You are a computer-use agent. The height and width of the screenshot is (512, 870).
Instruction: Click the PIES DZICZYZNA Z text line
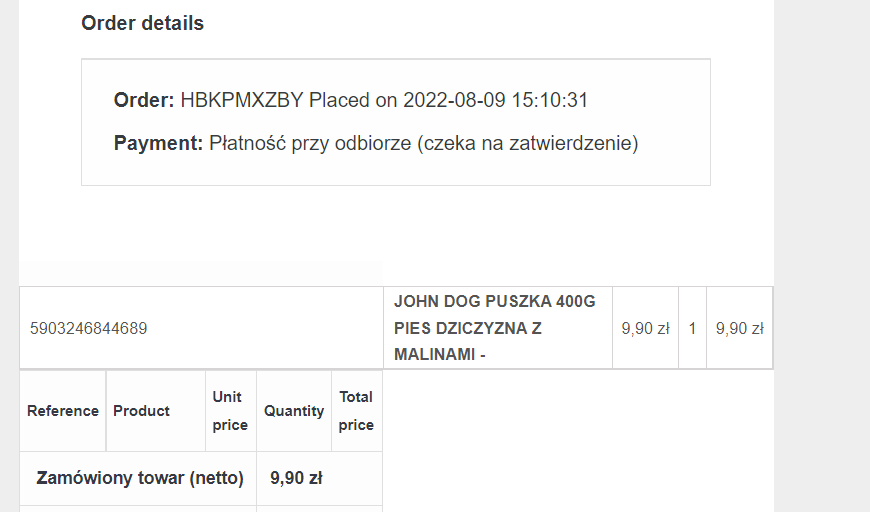(468, 328)
